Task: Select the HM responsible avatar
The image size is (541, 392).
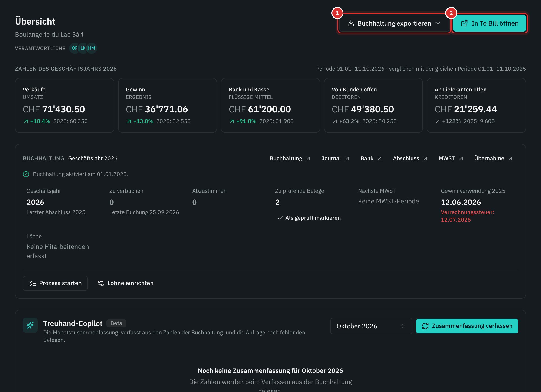Action: click(92, 48)
